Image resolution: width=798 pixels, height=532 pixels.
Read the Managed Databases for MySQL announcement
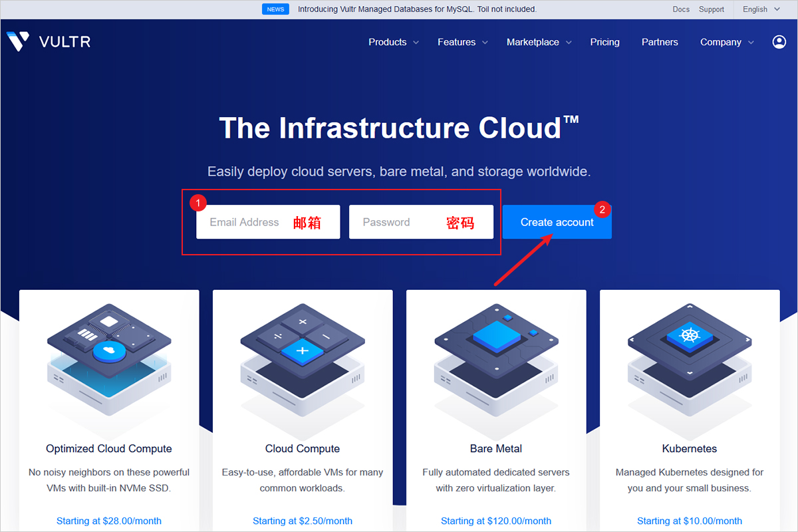tap(417, 9)
